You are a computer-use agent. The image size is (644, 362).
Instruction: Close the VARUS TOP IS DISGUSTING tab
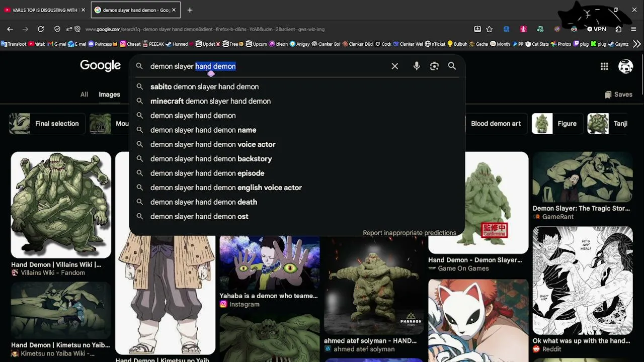(83, 10)
